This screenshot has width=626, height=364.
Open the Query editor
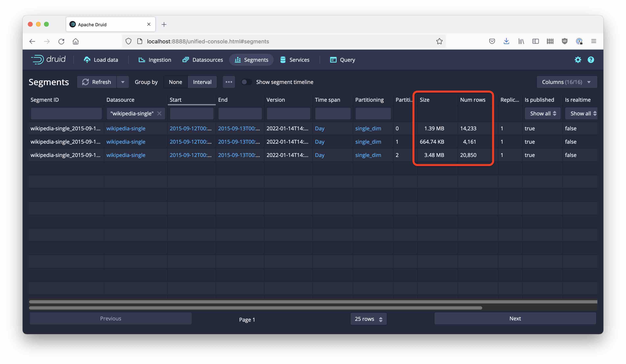(347, 60)
